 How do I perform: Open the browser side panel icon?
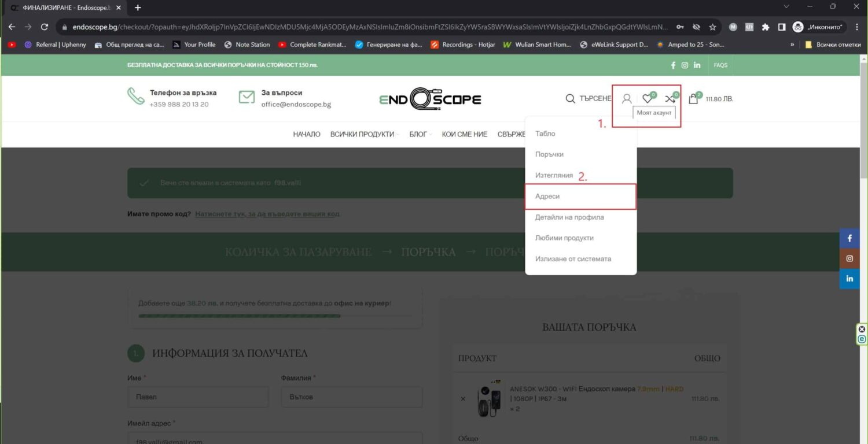[x=781, y=27]
